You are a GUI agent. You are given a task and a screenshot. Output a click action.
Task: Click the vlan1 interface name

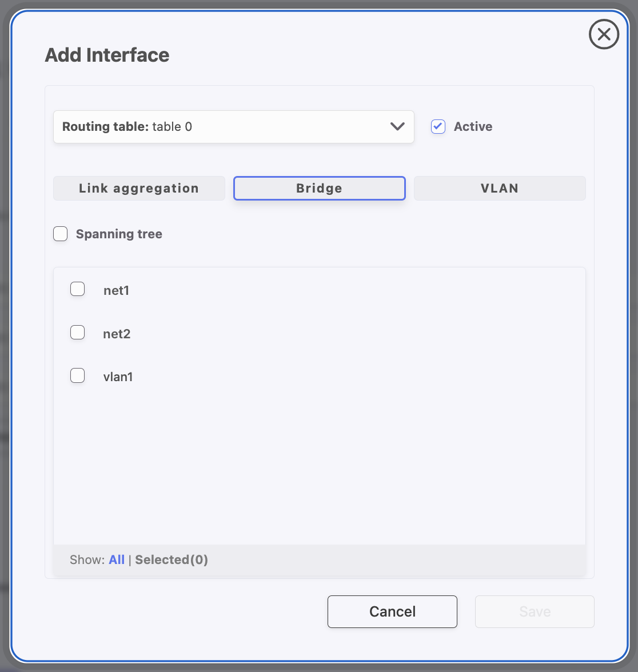click(x=118, y=377)
